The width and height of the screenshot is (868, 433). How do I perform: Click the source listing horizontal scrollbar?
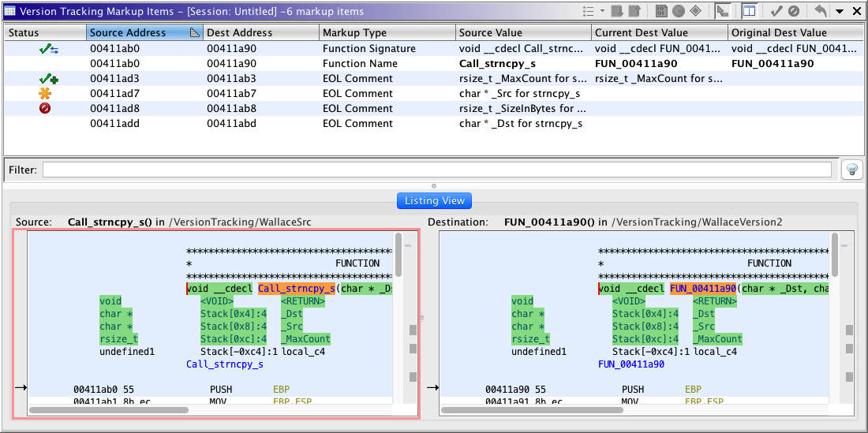(x=109, y=410)
